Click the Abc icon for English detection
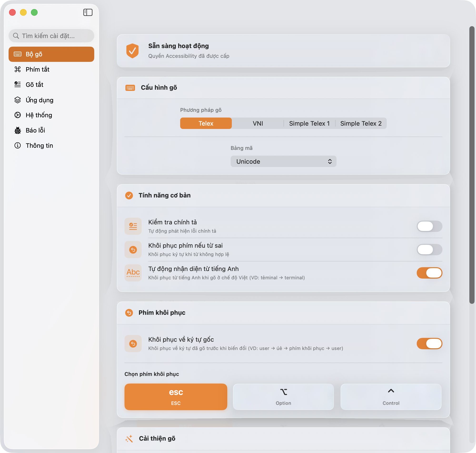The width and height of the screenshot is (476, 453). point(133,273)
